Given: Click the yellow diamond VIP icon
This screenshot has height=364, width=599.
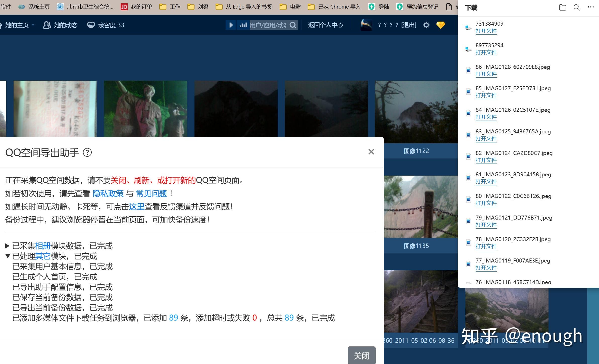Looking at the screenshot, I should [x=441, y=25].
